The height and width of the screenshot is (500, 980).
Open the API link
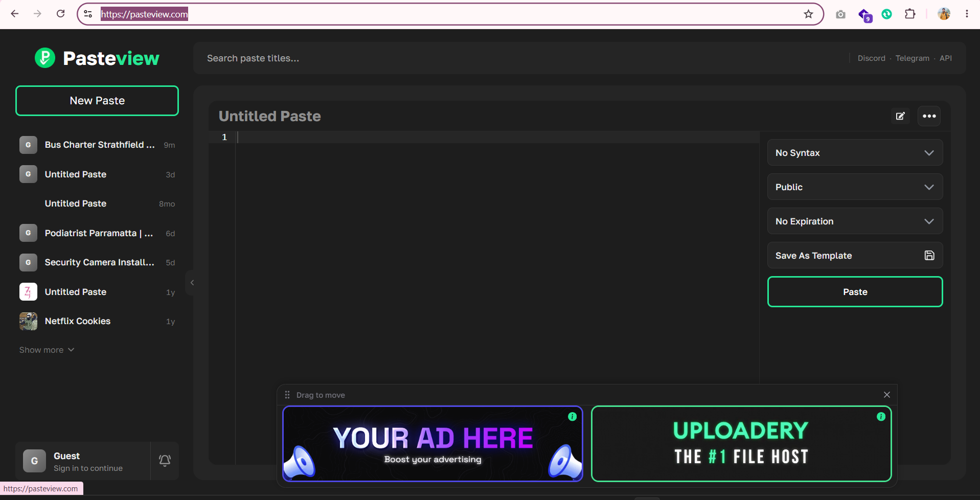pos(945,58)
